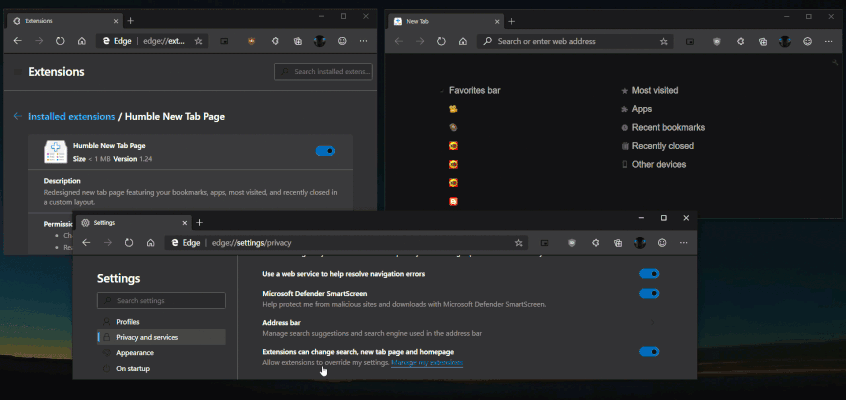Click the Search settings field
The height and width of the screenshot is (400, 846).
[x=161, y=301]
